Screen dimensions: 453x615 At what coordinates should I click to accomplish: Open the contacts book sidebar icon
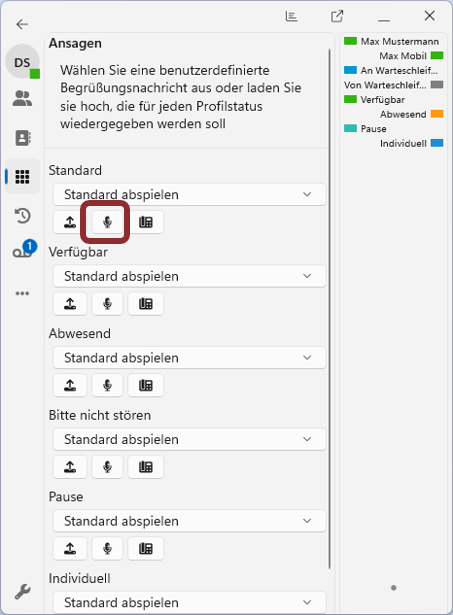click(22, 138)
